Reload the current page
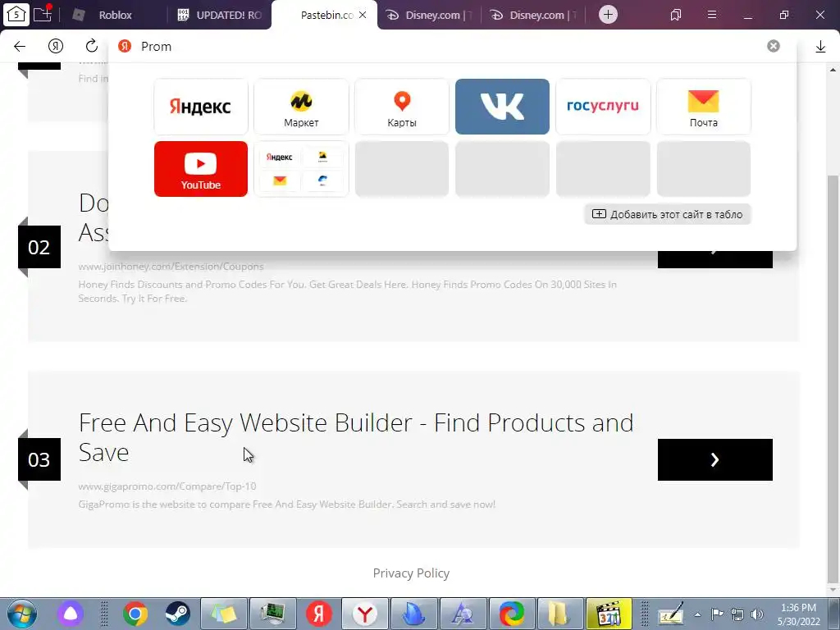This screenshot has width=840, height=630. 92,46
